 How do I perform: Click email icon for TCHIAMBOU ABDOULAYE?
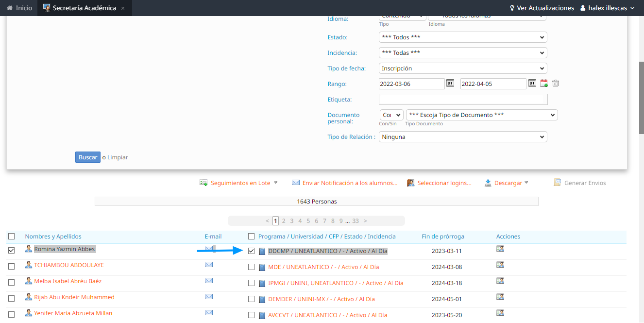209,265
